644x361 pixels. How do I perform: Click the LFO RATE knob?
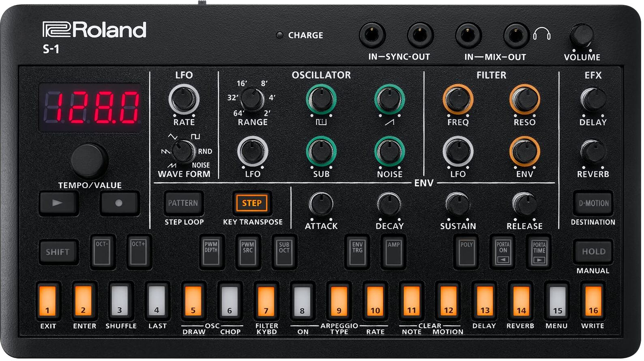[x=184, y=99]
